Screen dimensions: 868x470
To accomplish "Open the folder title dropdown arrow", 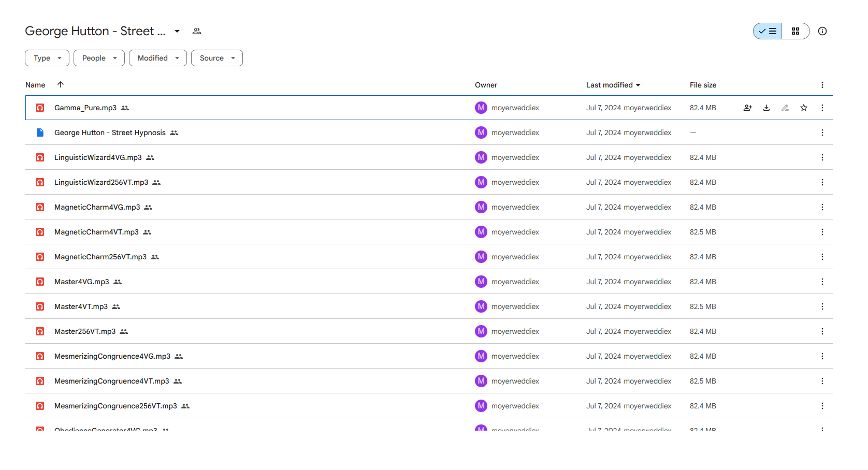I will [x=177, y=31].
